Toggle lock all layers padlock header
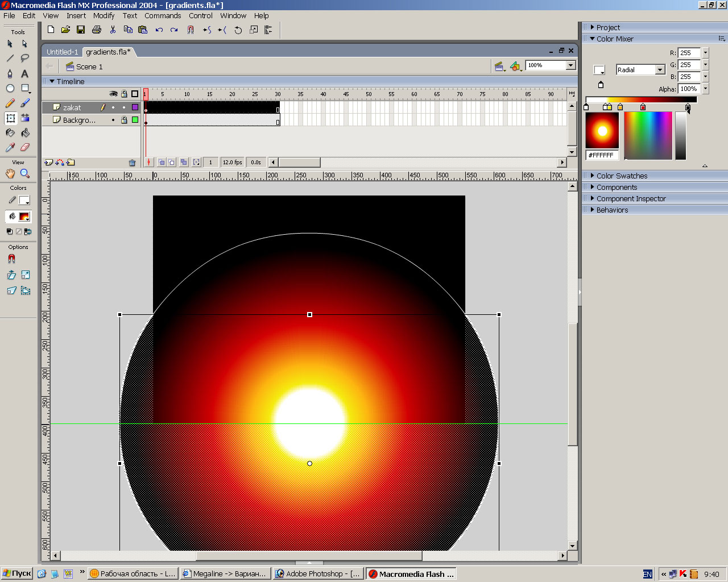The width and height of the screenshot is (728, 582). tap(124, 94)
